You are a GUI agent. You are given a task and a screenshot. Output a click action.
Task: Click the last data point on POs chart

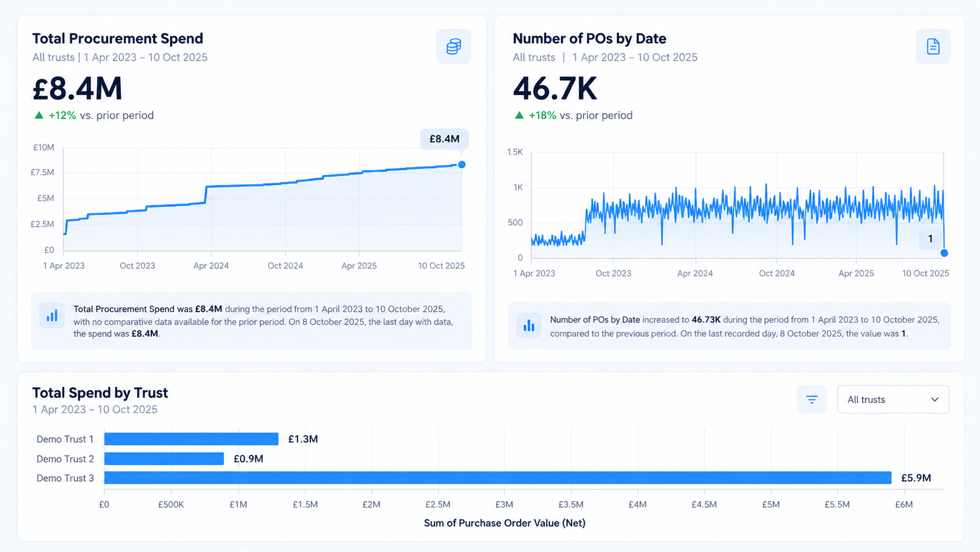[x=944, y=253]
